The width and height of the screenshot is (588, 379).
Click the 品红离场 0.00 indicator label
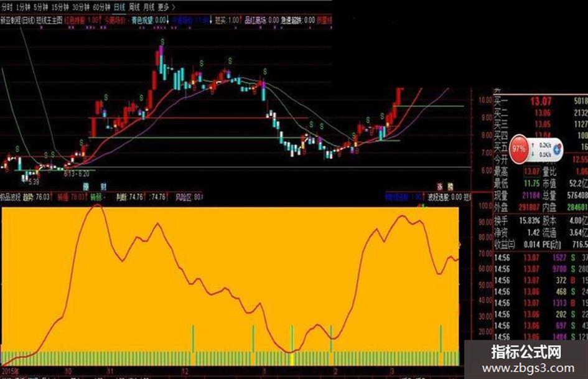coord(261,21)
